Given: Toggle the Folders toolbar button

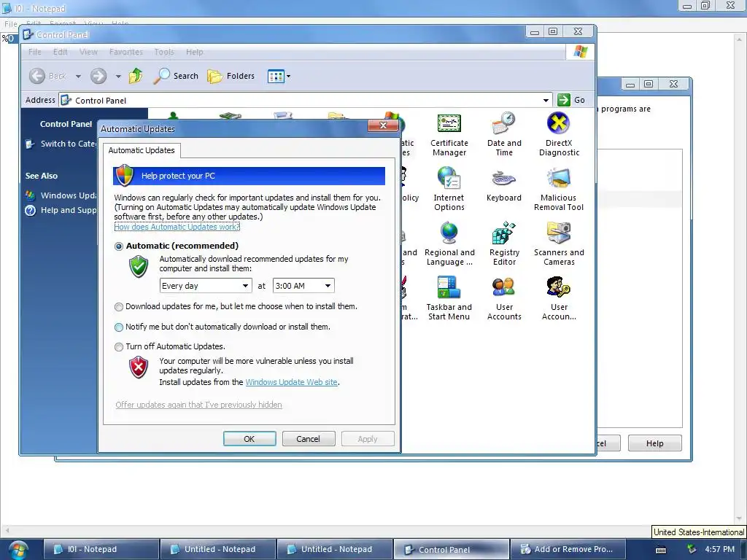Looking at the screenshot, I should click(x=231, y=76).
